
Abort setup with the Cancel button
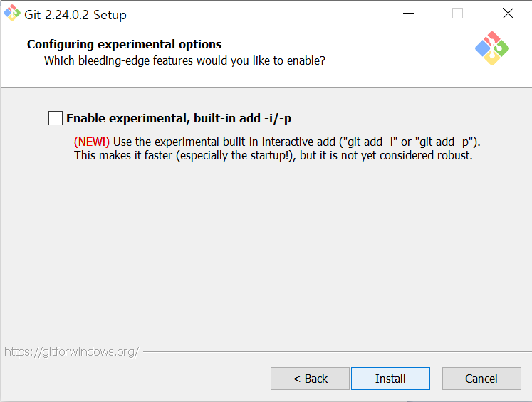click(x=481, y=379)
